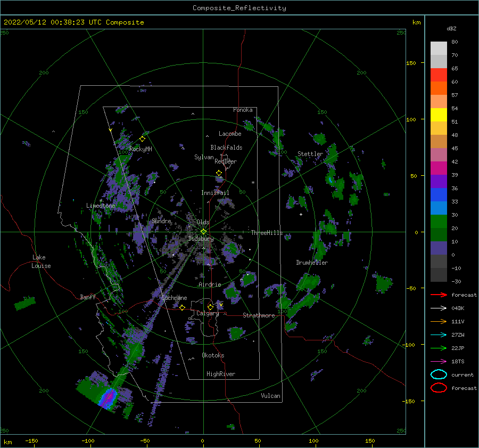Click the Limestone label

click(101, 206)
